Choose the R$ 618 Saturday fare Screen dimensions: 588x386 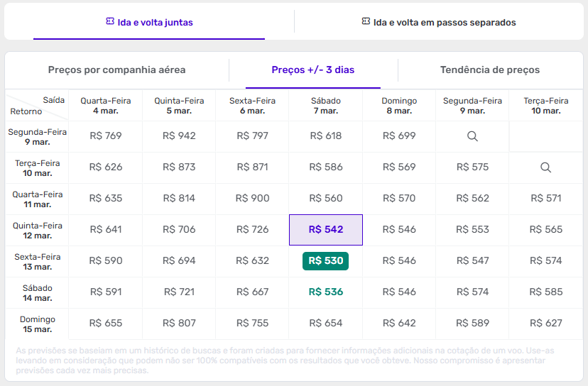point(326,136)
